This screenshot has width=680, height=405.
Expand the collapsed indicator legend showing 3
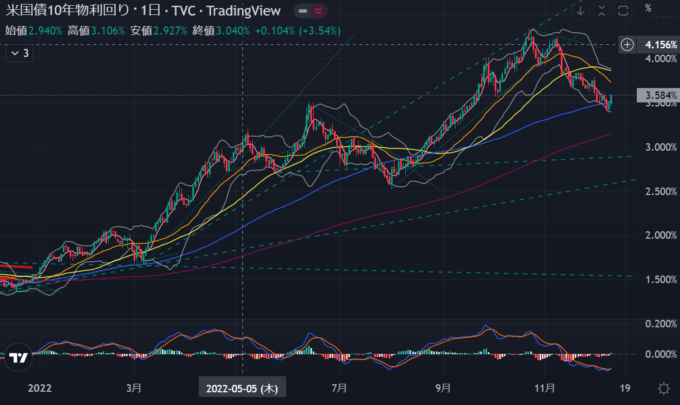[19, 53]
